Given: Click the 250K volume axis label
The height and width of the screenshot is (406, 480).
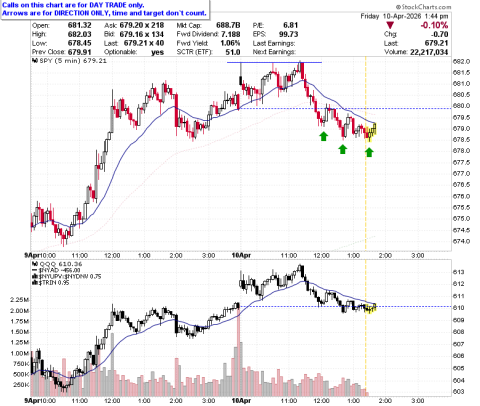Looking at the screenshot, I should click(21, 385).
